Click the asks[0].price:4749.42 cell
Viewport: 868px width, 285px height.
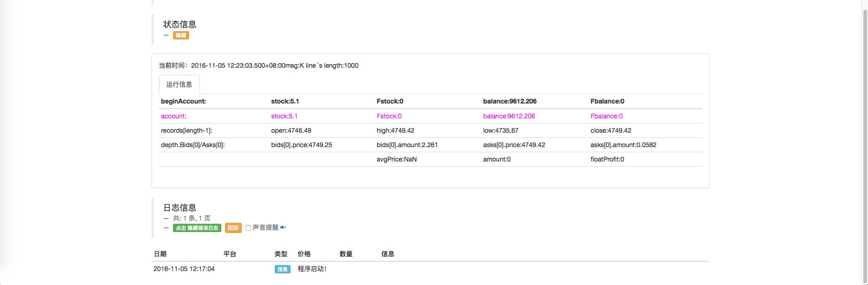514,145
